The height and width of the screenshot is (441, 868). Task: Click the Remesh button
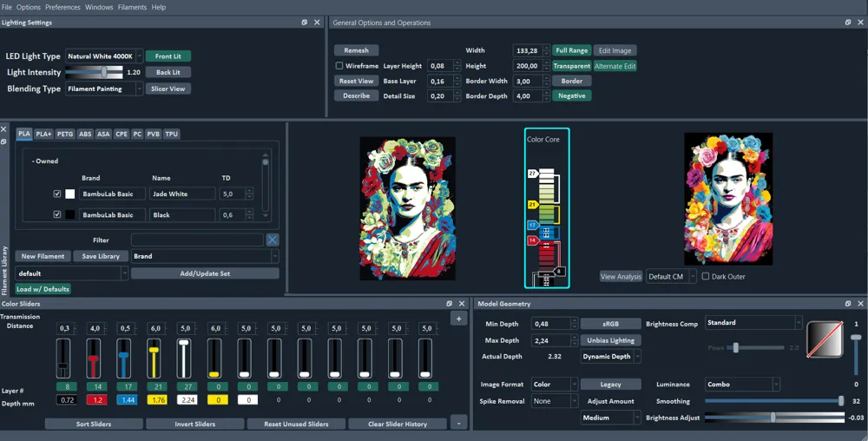point(357,50)
